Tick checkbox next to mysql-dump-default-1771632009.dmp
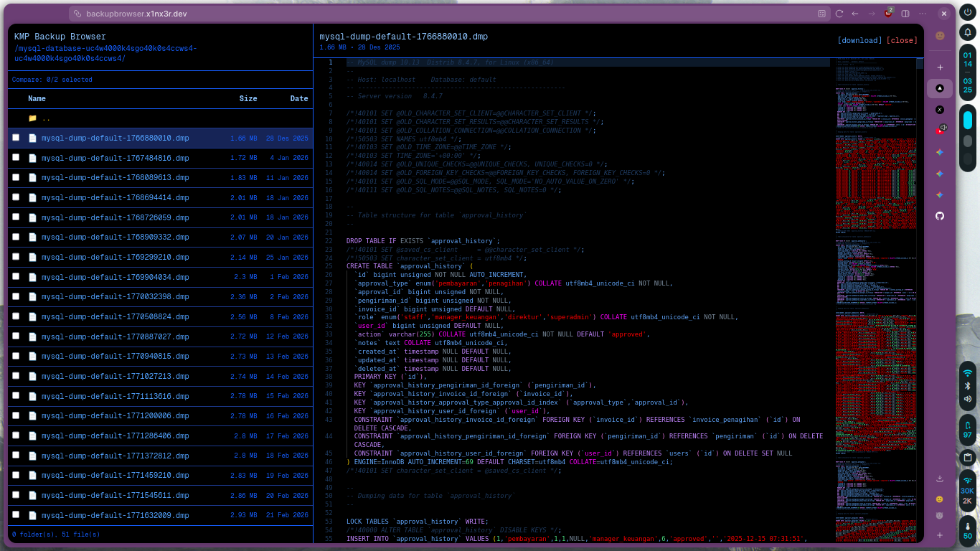Screen dimensions: 980x551 (x=16, y=514)
